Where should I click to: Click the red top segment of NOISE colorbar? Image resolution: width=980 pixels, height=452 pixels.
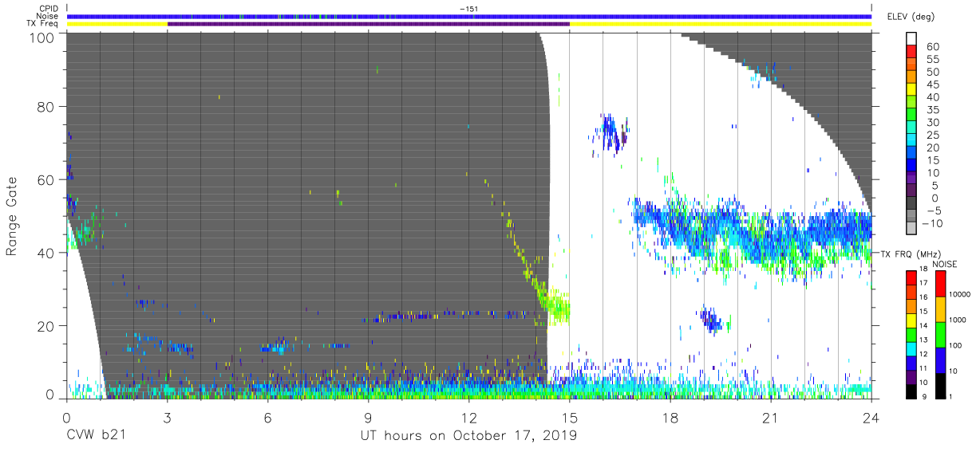pos(940,283)
